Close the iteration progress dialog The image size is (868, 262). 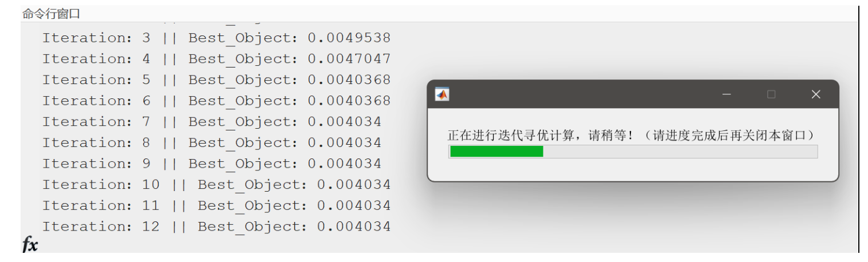coord(816,94)
